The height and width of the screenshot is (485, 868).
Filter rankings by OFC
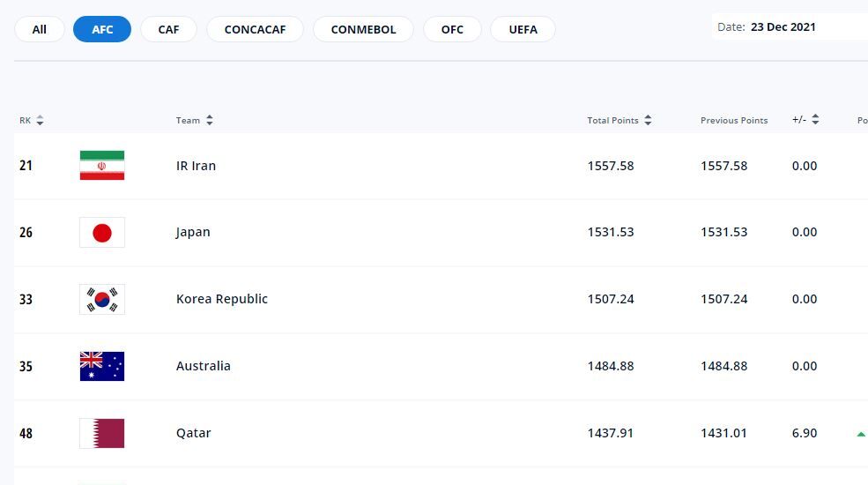[x=452, y=29]
